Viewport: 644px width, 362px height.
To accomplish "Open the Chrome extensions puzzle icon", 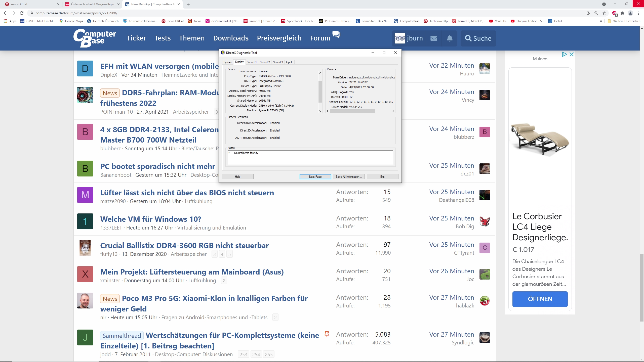I will coord(622,13).
